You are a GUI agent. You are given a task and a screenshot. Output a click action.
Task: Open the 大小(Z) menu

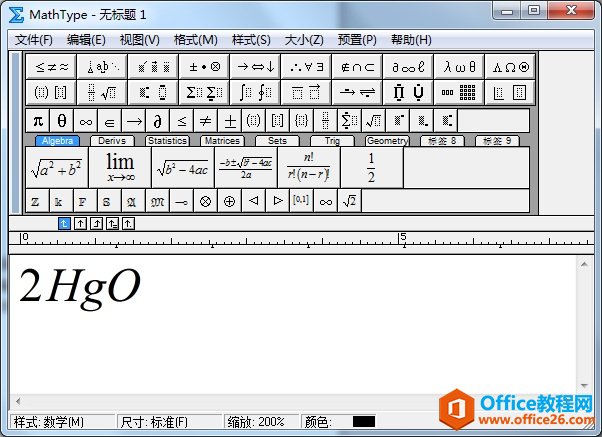304,40
